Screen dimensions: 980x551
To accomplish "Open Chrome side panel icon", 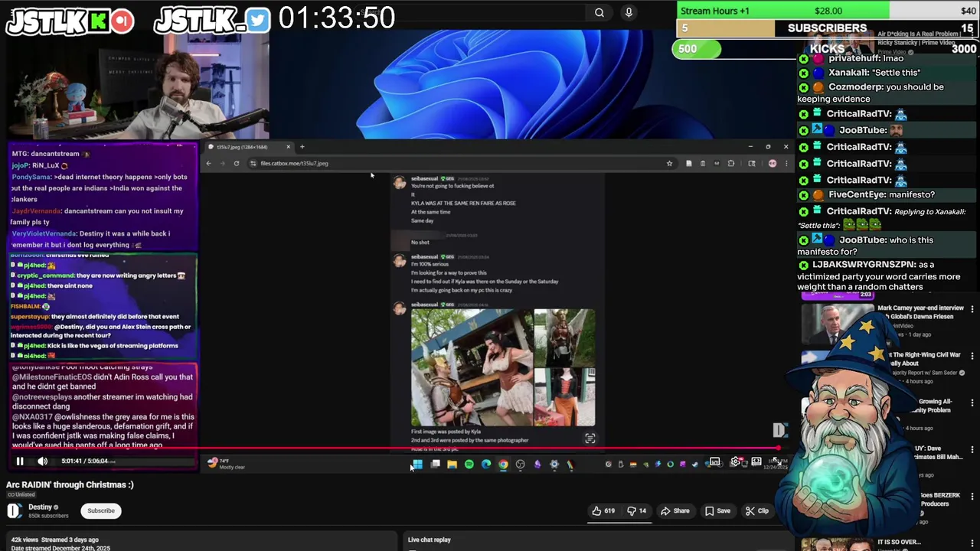I will [x=751, y=163].
